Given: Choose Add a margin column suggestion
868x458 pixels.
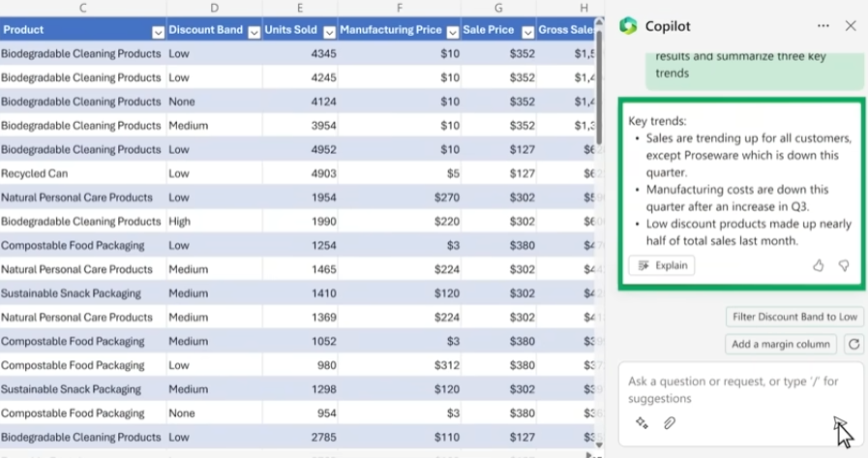Looking at the screenshot, I should click(x=781, y=344).
